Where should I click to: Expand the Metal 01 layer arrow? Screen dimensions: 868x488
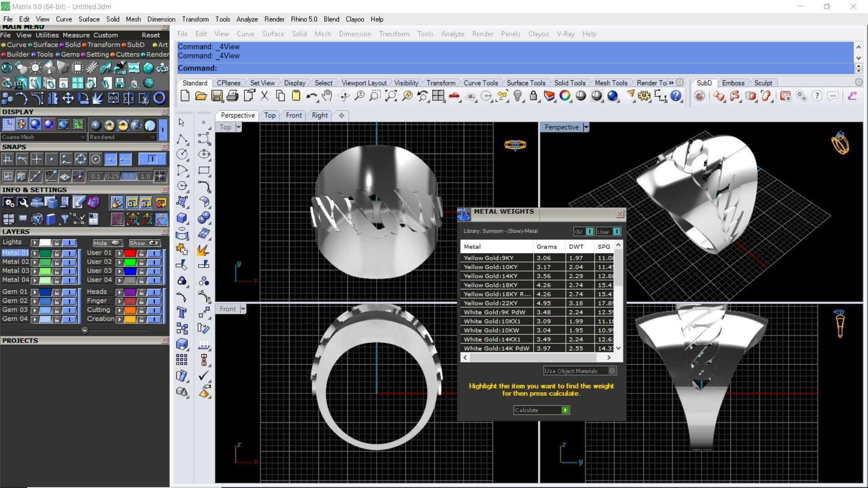pos(34,253)
